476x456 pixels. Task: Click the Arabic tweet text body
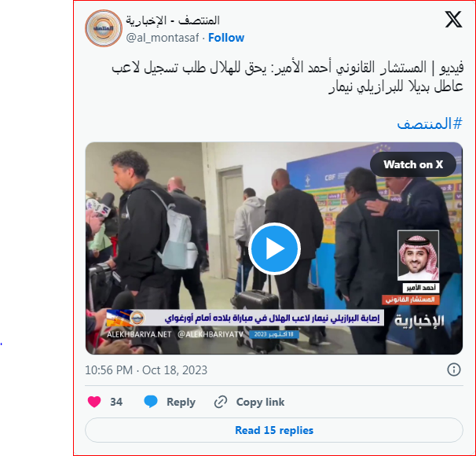287,77
